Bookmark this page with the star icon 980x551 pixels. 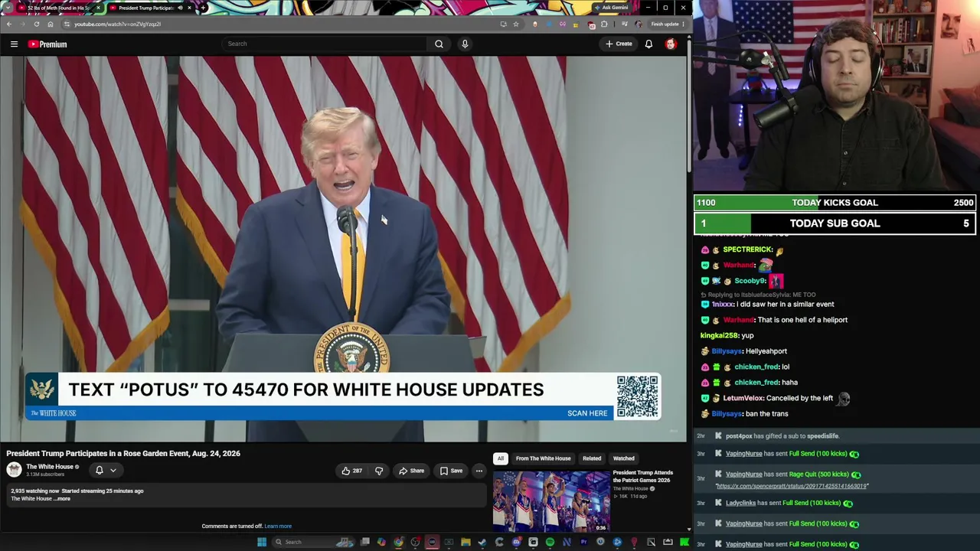[x=516, y=24]
